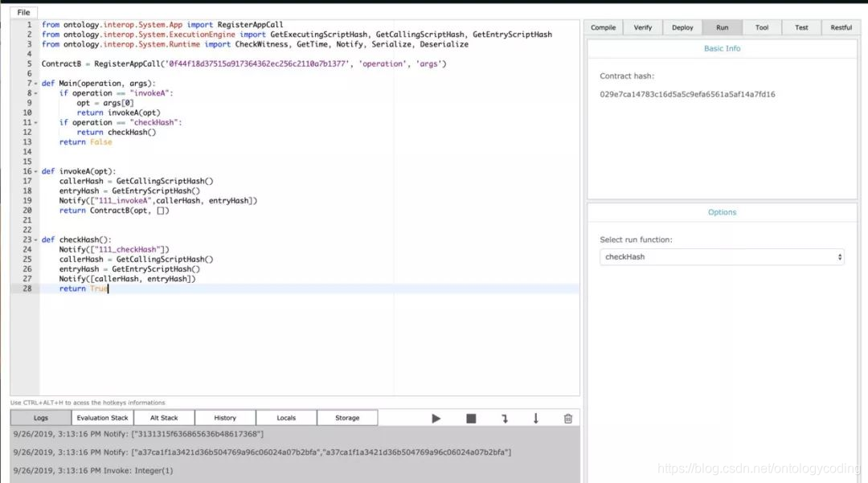
Task: Show the Locals tab
Action: [x=286, y=418]
